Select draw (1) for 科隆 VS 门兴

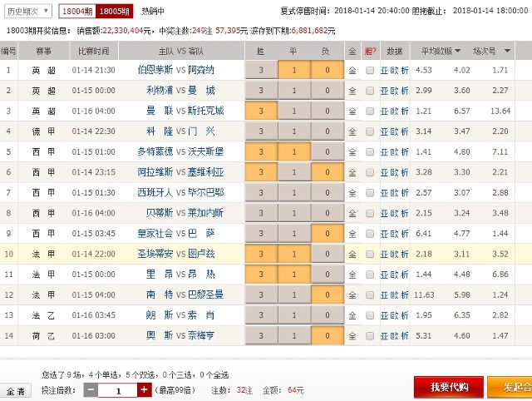coord(294,131)
